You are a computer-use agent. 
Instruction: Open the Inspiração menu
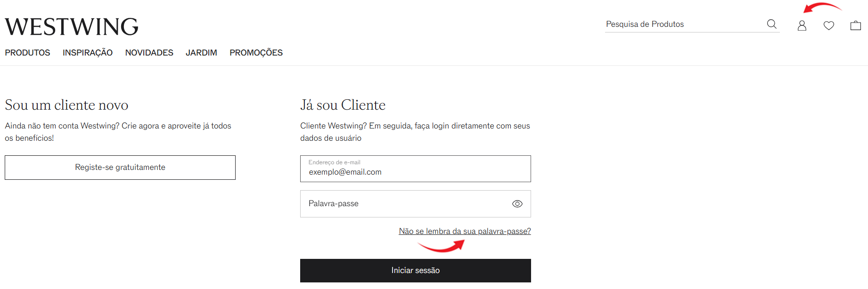88,53
